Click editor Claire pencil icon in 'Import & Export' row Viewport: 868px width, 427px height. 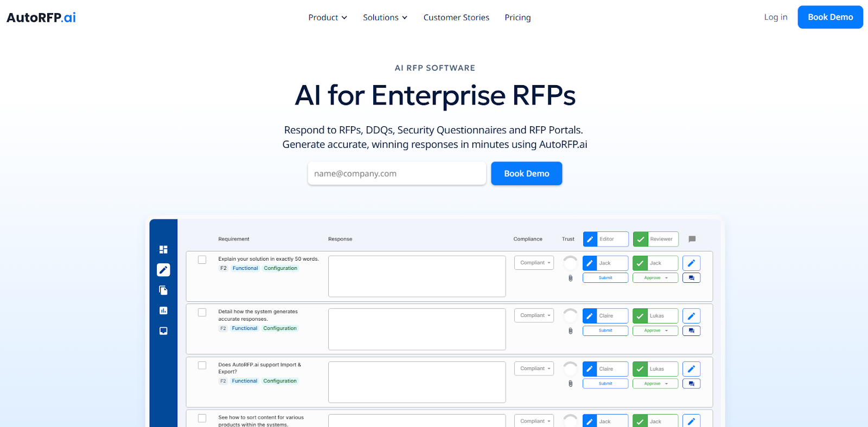coord(590,369)
